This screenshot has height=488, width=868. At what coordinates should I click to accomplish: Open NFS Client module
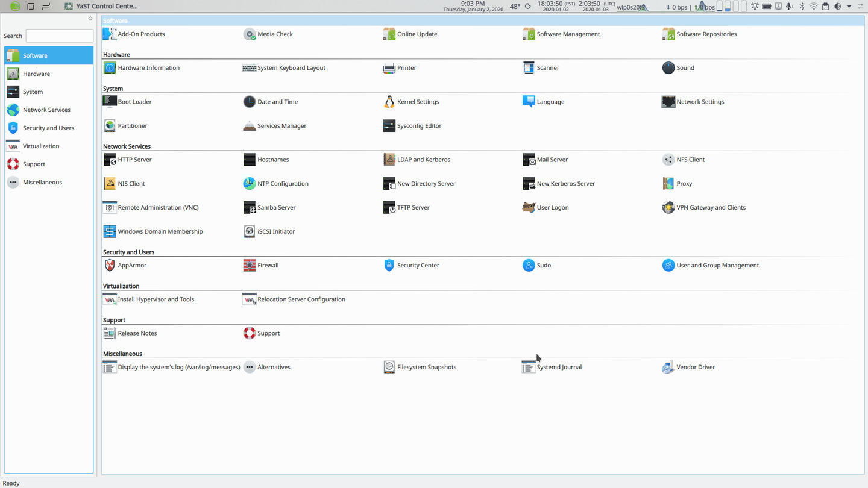pyautogui.click(x=684, y=160)
